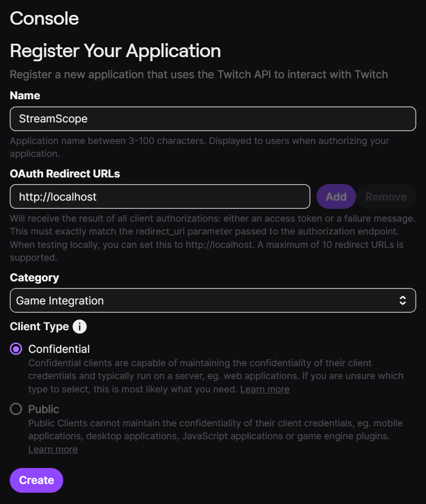The width and height of the screenshot is (426, 504).
Task: Click the "Name" field label
Action: [25, 96]
